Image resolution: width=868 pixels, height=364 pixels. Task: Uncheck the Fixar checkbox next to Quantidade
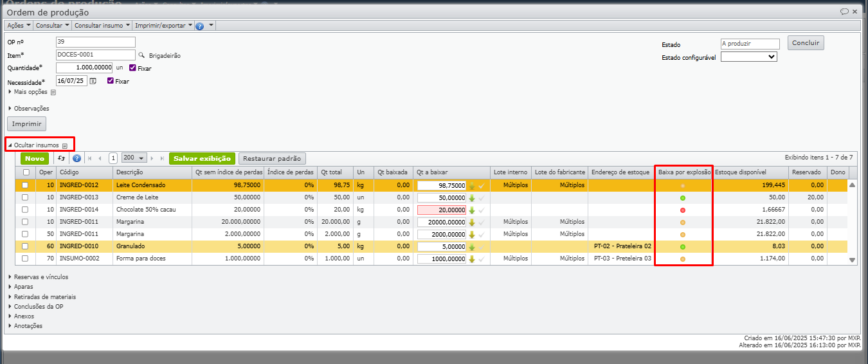[x=132, y=68]
